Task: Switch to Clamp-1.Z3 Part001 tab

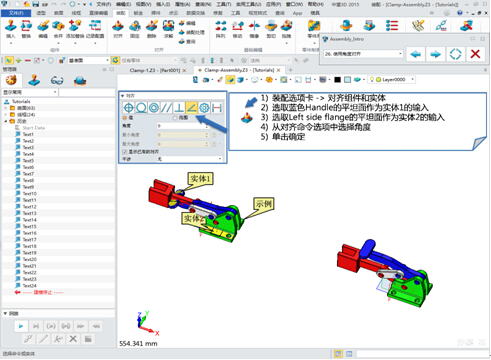Action: (x=155, y=70)
